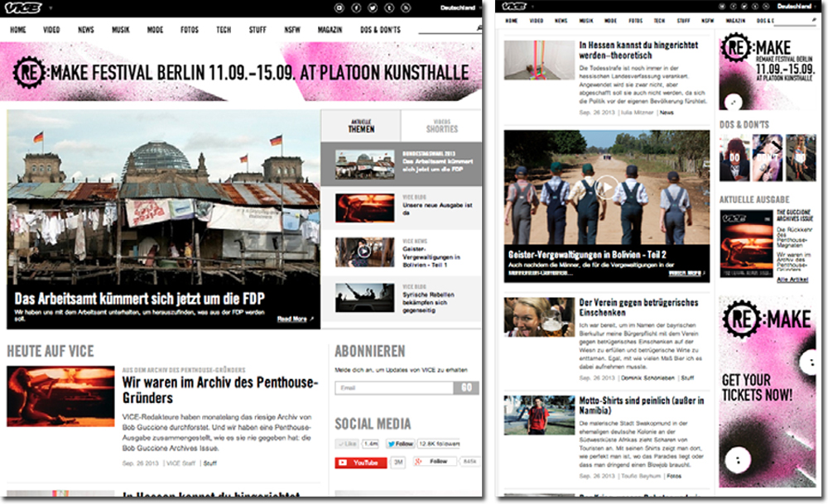Image resolution: width=828 pixels, height=504 pixels.
Task: Click Stuff tag under Penthouse article
Action: [209, 463]
